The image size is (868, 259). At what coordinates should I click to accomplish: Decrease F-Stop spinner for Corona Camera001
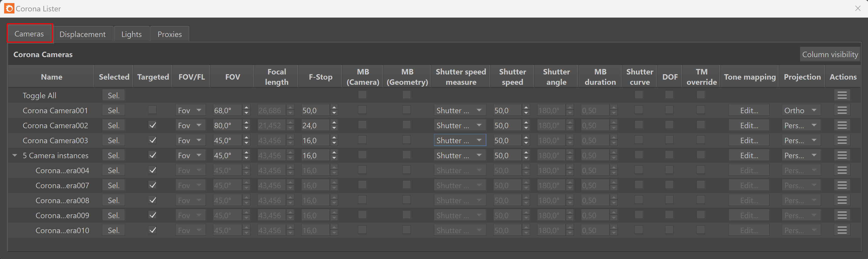[334, 113]
